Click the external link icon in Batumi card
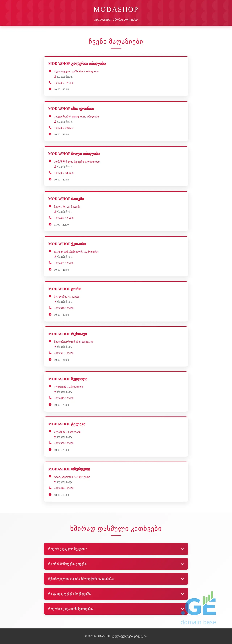The width and height of the screenshot is (232, 644). point(55,212)
